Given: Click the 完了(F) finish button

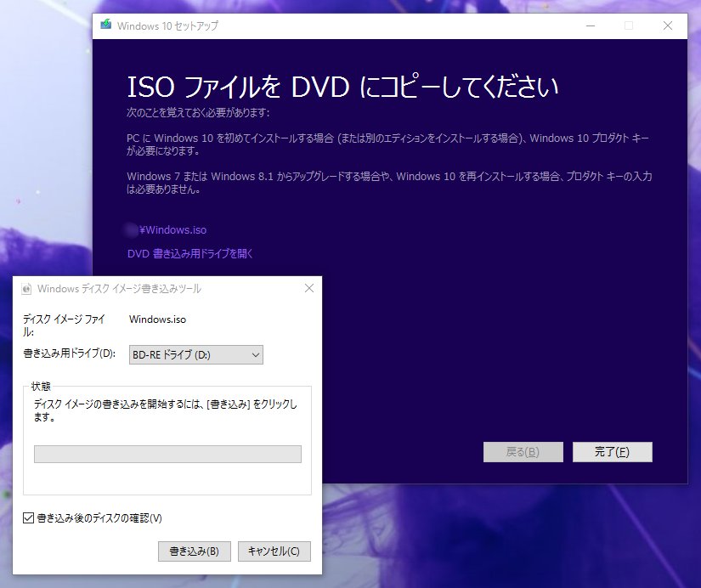Looking at the screenshot, I should (613, 452).
